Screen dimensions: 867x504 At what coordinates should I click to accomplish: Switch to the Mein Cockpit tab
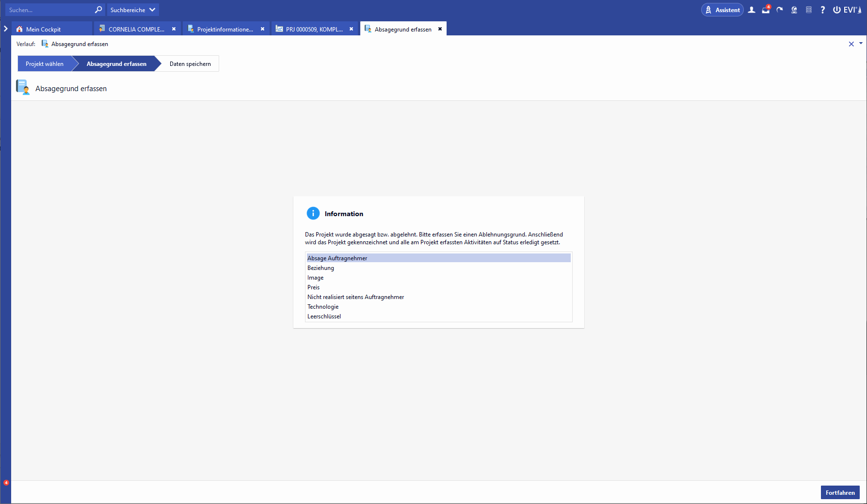click(43, 29)
